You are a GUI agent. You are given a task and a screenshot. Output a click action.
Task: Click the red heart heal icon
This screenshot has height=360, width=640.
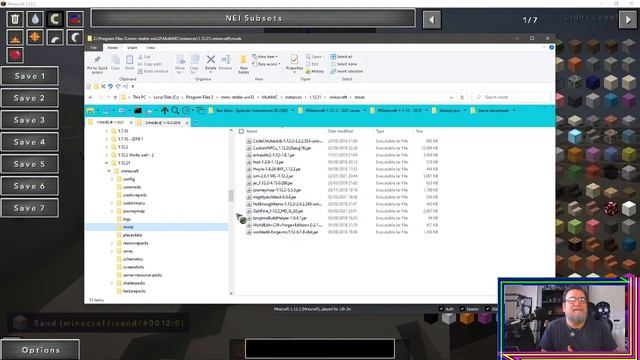[x=15, y=56]
